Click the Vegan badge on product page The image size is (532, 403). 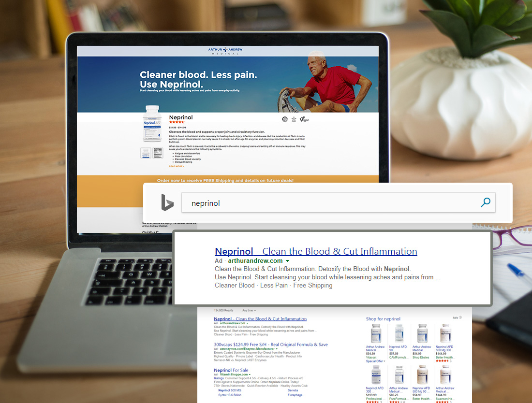[x=304, y=119]
